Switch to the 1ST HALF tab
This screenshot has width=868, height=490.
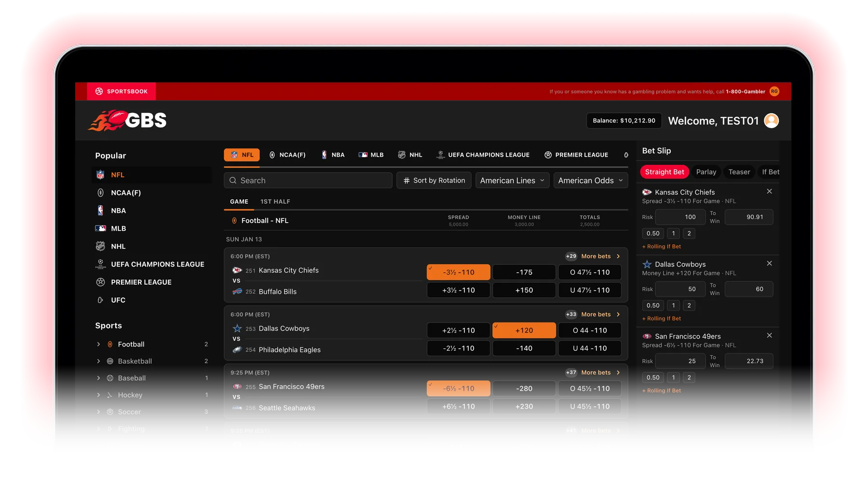[275, 202]
